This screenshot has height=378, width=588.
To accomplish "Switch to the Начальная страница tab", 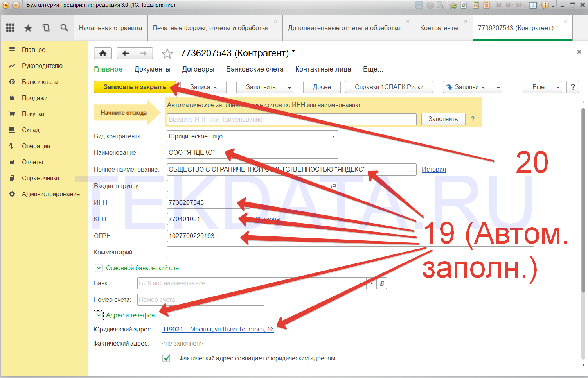I will [x=110, y=28].
